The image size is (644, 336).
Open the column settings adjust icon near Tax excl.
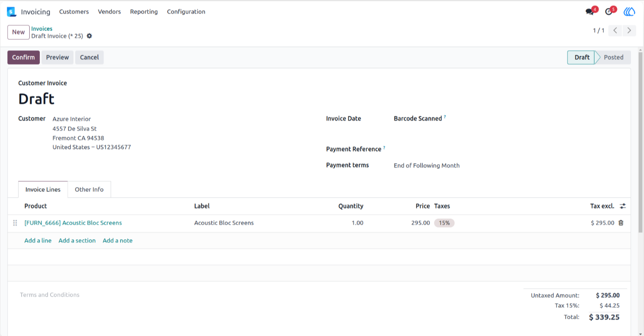click(x=623, y=206)
